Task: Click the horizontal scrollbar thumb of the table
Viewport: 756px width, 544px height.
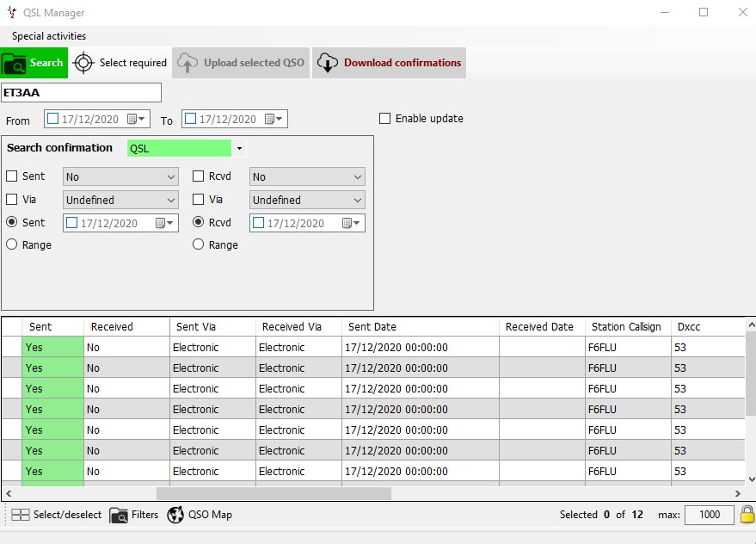Action: [x=274, y=493]
